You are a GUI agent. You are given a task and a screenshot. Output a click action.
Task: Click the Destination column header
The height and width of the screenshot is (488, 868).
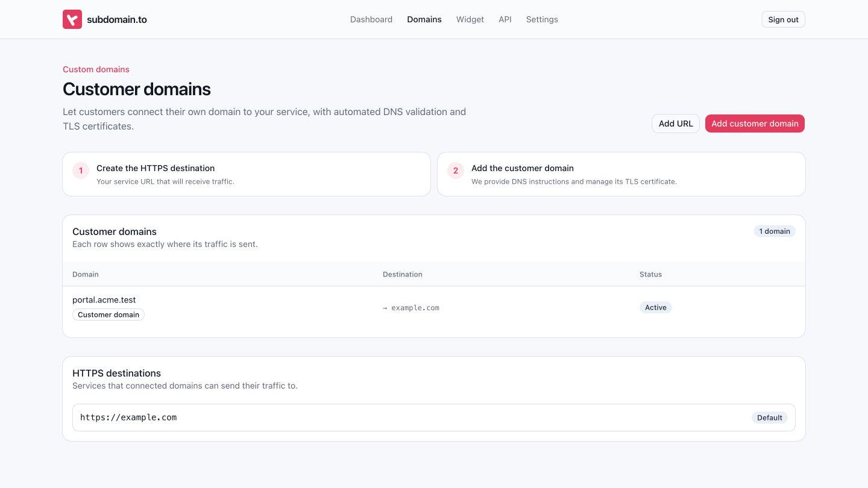point(403,274)
